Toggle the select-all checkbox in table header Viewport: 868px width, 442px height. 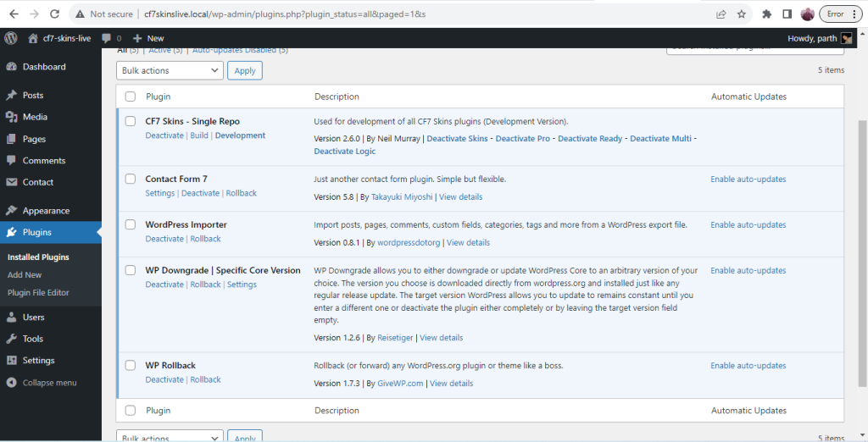point(131,97)
